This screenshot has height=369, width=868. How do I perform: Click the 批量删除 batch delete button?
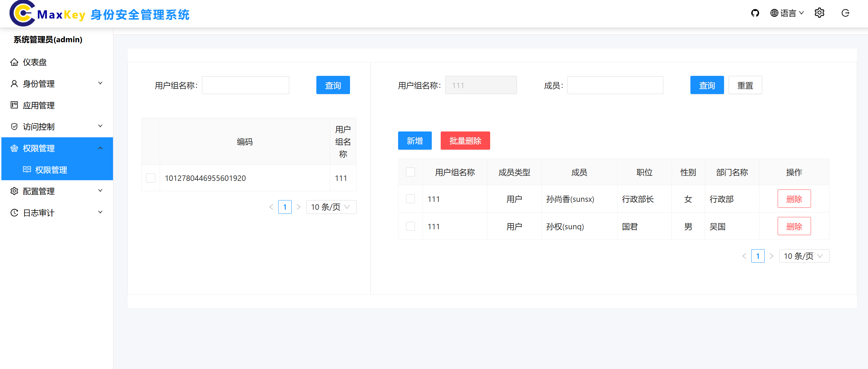click(x=465, y=140)
